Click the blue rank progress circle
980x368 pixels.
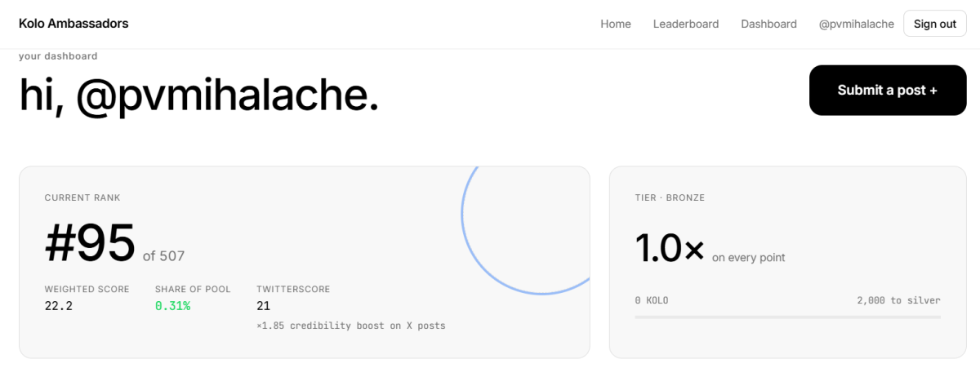point(526,230)
